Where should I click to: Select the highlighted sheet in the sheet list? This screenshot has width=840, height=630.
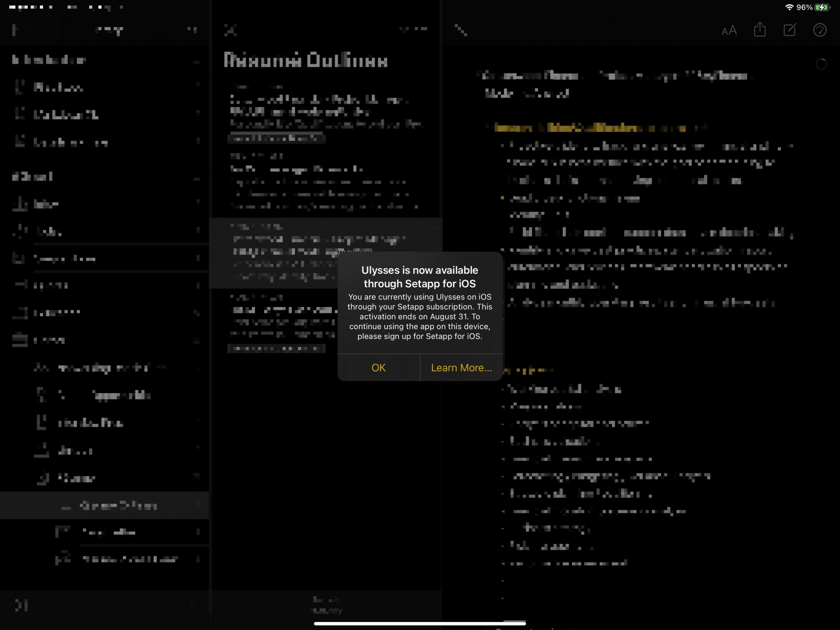click(325, 253)
